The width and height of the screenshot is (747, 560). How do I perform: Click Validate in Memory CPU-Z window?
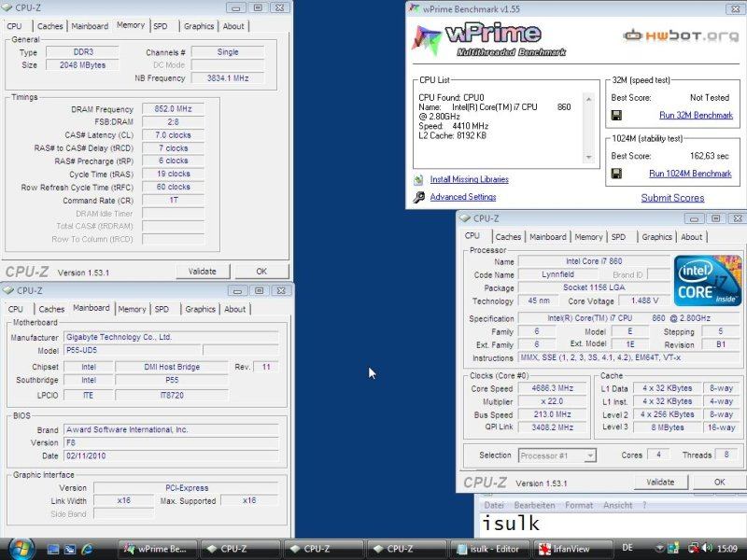click(x=203, y=272)
